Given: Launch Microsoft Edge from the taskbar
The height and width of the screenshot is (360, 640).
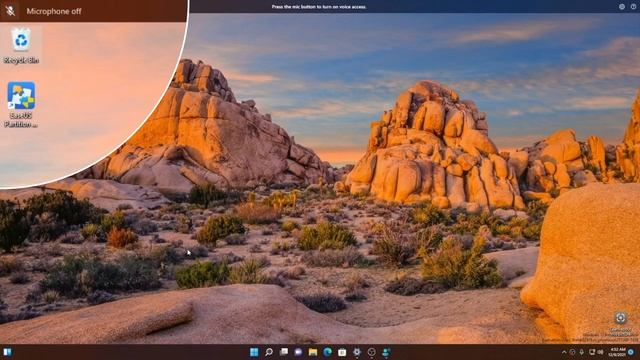Looking at the screenshot, I should (x=327, y=352).
